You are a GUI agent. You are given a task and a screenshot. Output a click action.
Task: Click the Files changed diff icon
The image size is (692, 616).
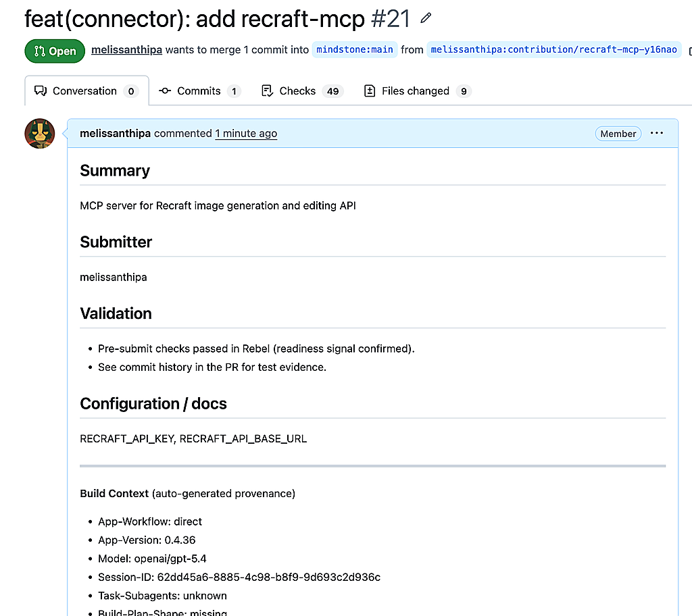[370, 91]
